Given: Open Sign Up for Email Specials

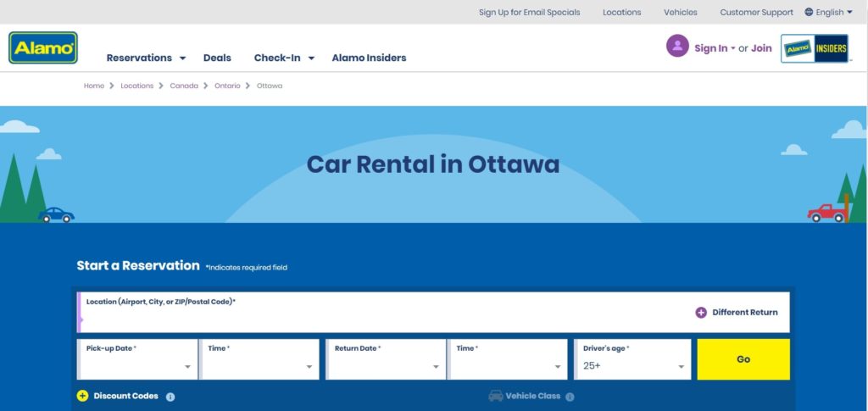Looking at the screenshot, I should pyautogui.click(x=529, y=12).
